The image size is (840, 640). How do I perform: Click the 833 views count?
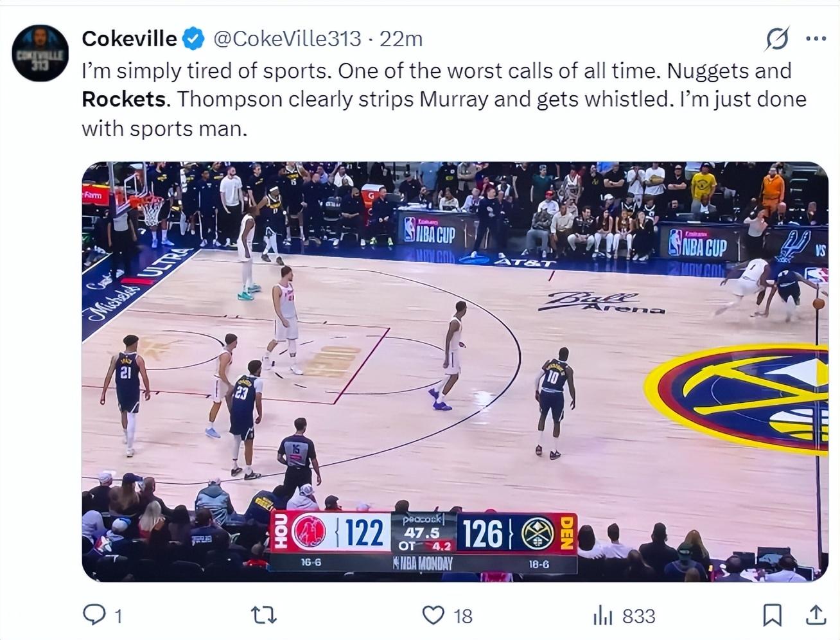click(638, 617)
